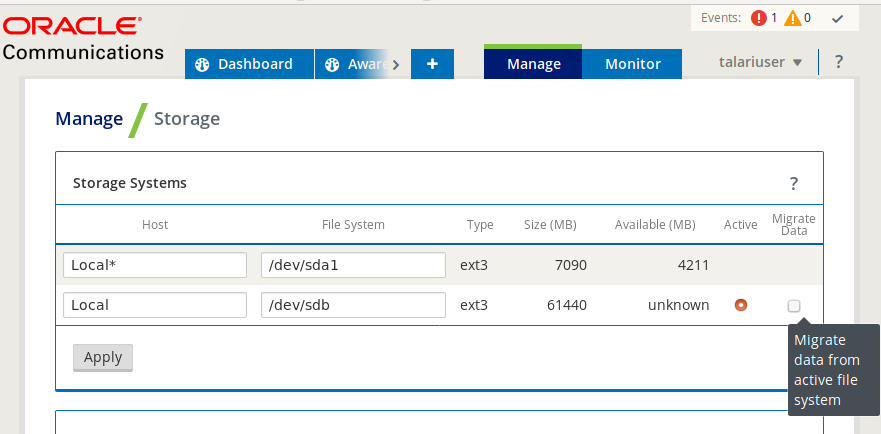Open the talariuser account dropdown
This screenshot has width=881, height=434.
point(761,62)
